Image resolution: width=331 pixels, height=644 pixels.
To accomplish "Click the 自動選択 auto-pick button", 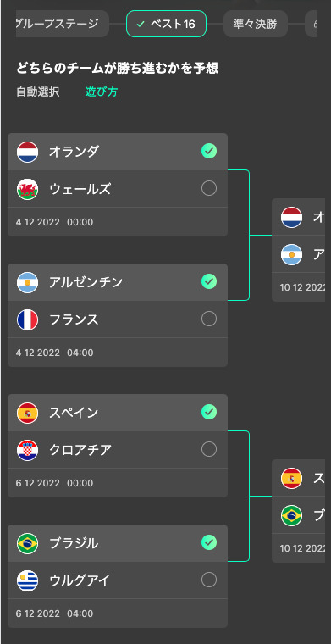I will click(38, 92).
